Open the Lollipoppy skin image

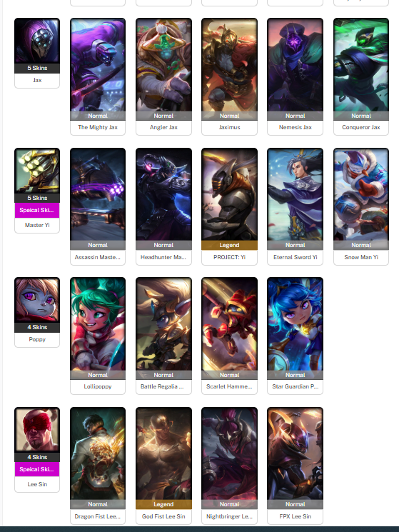click(98, 324)
